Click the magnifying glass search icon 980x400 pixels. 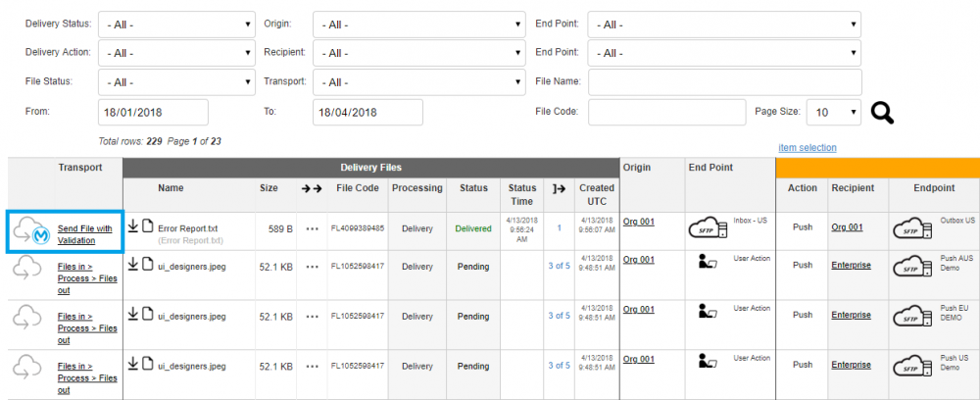[882, 113]
